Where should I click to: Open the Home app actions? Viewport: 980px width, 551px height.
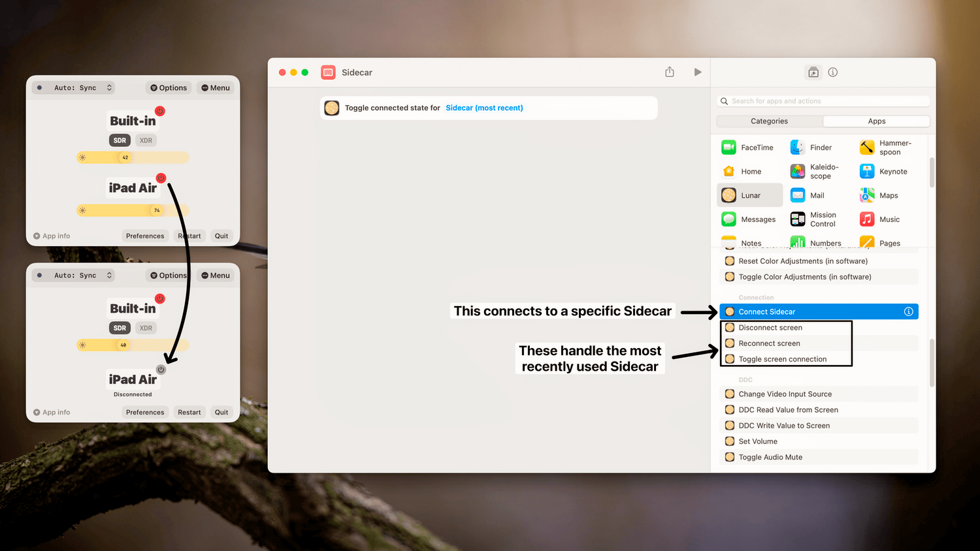coord(742,172)
